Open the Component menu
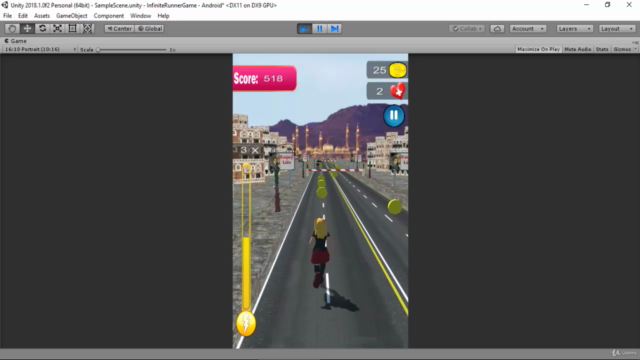The width and height of the screenshot is (640, 360). click(x=109, y=16)
